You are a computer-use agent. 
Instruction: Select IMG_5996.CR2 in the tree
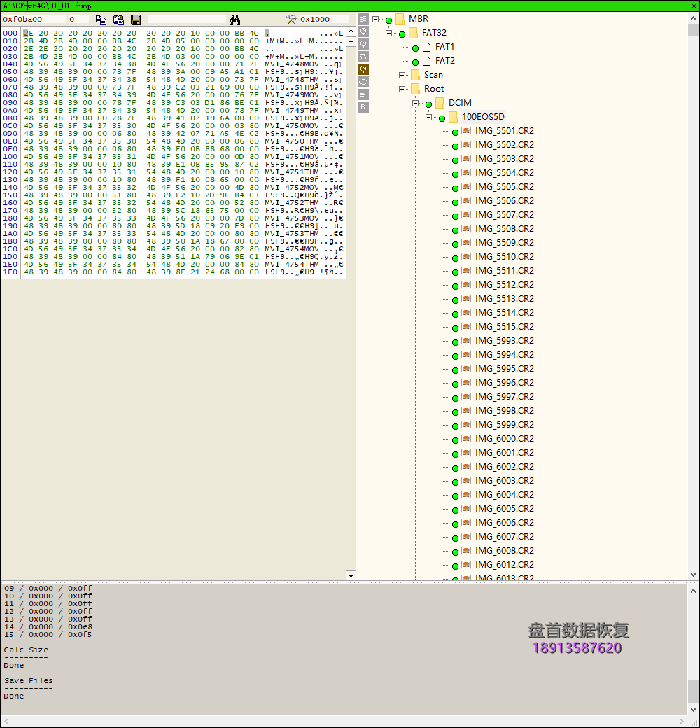click(505, 383)
